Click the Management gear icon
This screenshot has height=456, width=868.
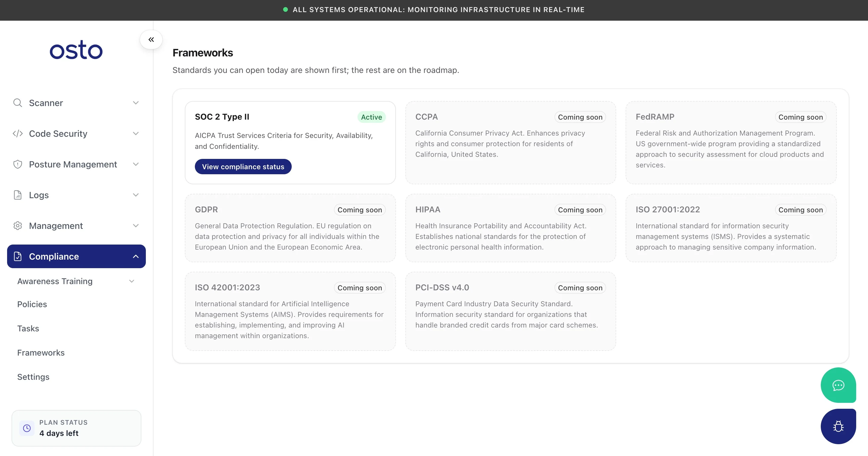coord(17,225)
